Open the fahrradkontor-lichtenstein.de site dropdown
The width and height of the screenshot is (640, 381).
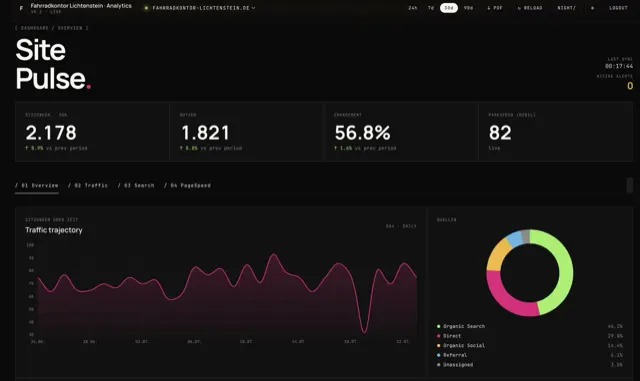point(200,8)
